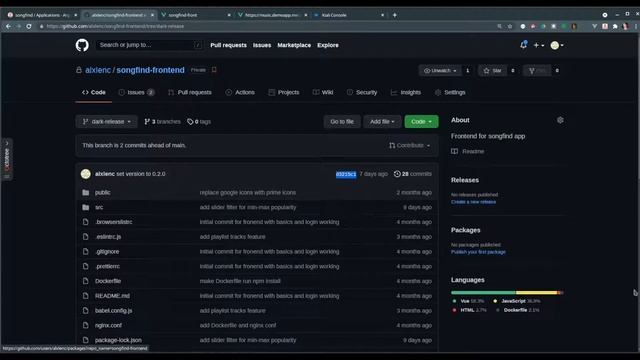Expand the Octotree side panel
640x360 pixels.
[7, 160]
